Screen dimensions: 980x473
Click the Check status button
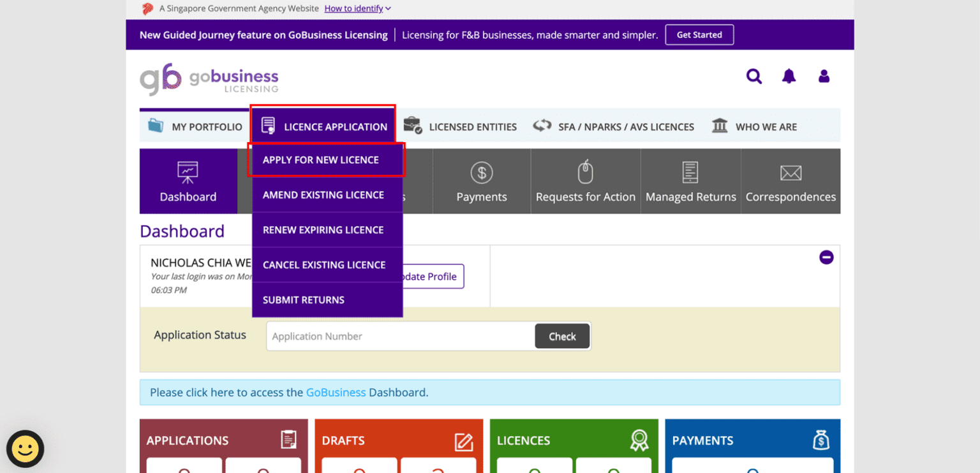click(x=562, y=337)
